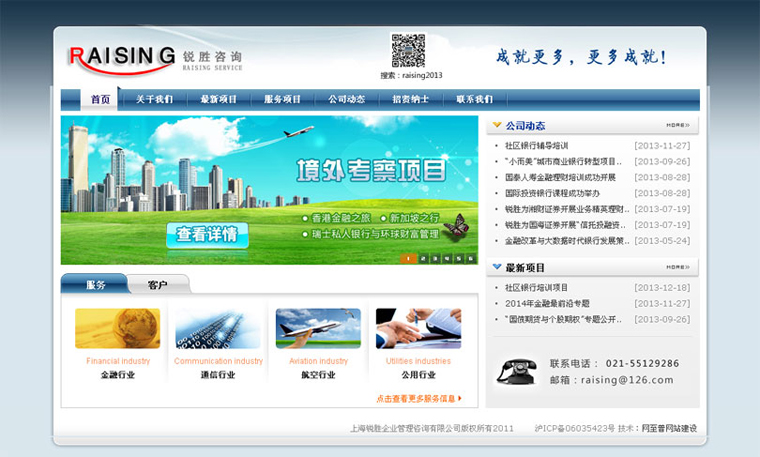
Task: Jump to banner slide 6
Action: click(472, 258)
